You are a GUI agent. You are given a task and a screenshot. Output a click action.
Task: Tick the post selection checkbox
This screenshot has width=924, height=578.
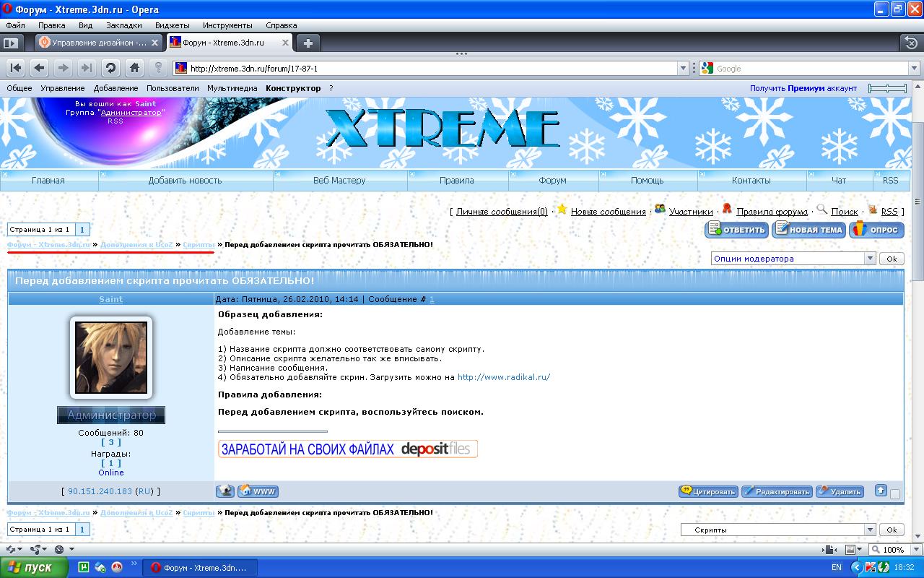895,494
